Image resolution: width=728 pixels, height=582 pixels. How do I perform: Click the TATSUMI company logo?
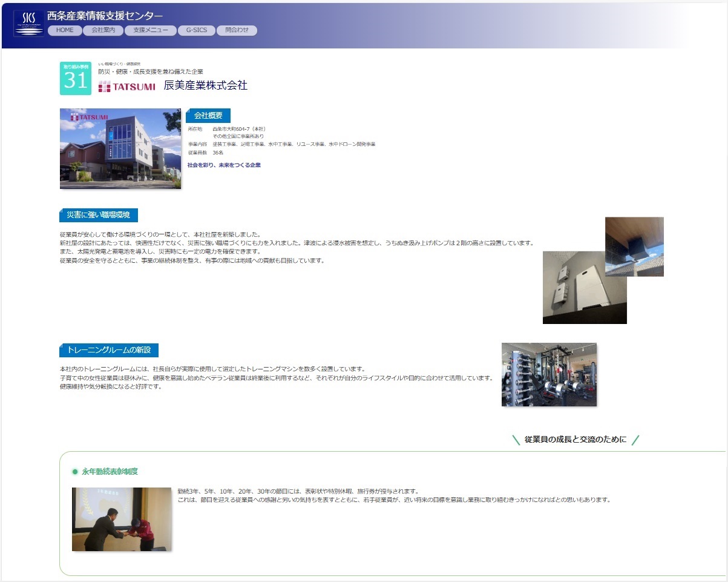pos(126,87)
